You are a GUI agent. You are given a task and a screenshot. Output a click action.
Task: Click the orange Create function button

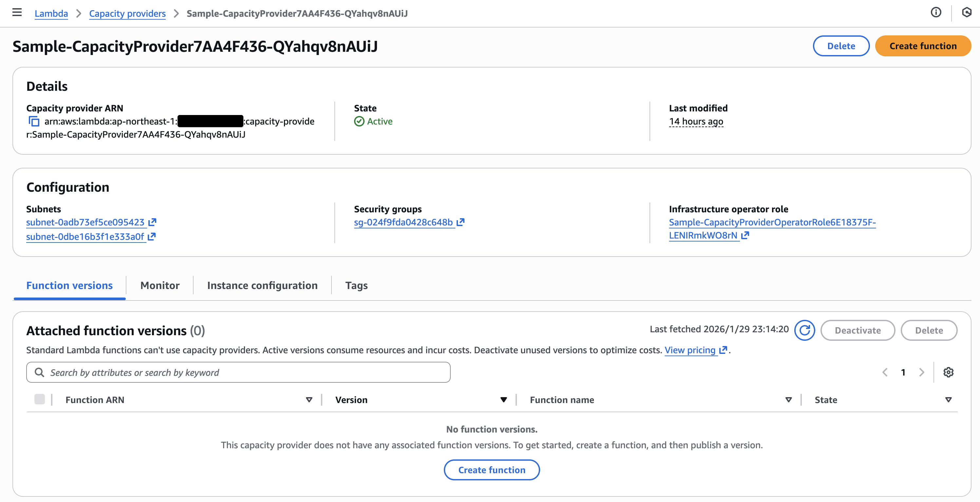tap(923, 46)
